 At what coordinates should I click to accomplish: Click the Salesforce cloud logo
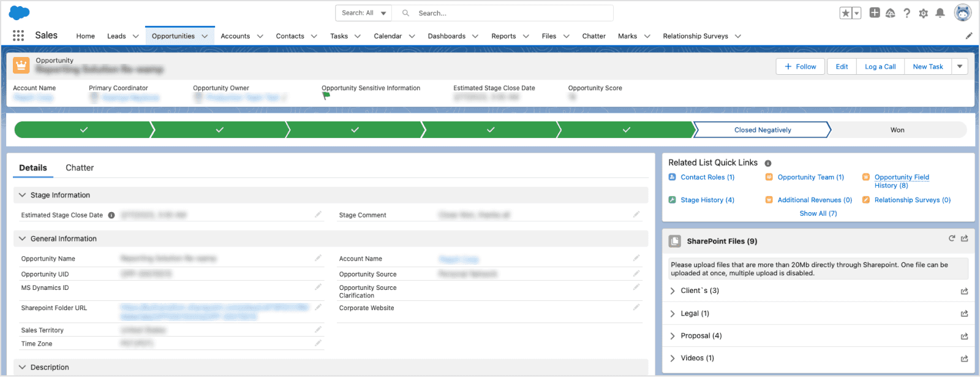click(20, 13)
